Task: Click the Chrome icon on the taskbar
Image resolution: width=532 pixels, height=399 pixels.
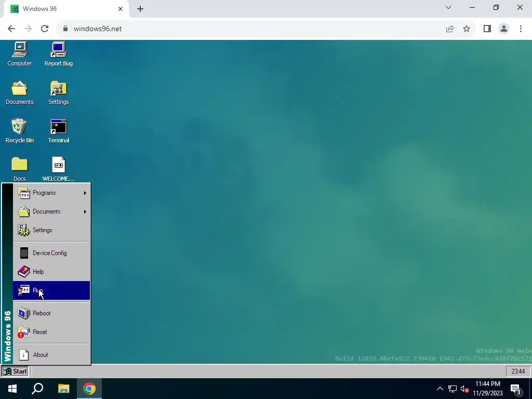Action: [89, 389]
